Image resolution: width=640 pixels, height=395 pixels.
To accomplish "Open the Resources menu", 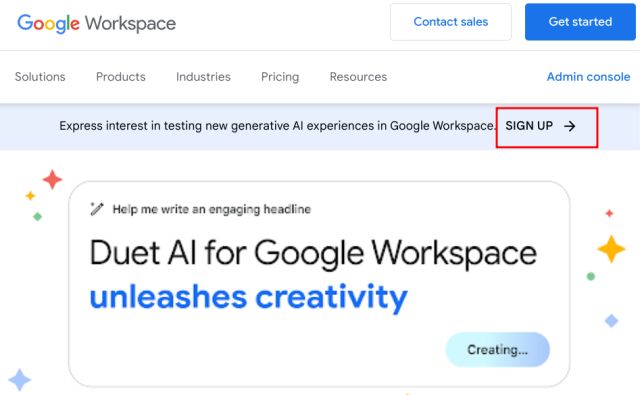I will pyautogui.click(x=358, y=77).
